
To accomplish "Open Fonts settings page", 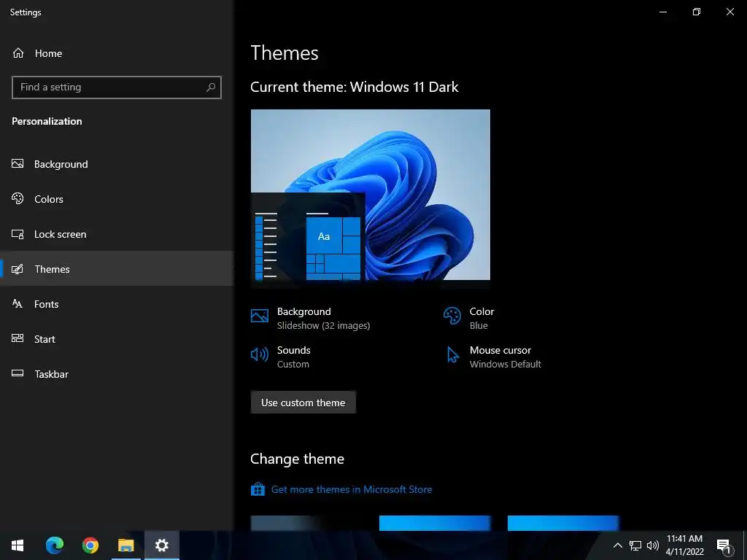I will (x=117, y=304).
